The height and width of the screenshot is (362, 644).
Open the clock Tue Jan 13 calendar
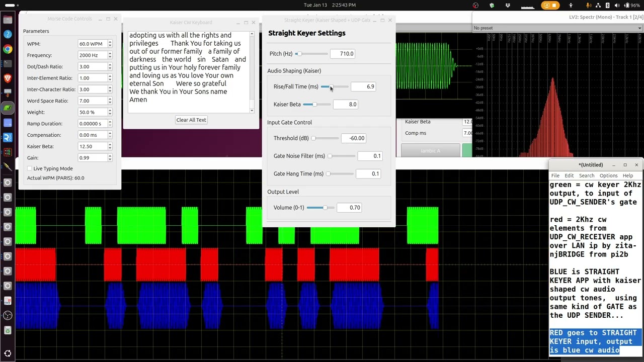(x=330, y=5)
